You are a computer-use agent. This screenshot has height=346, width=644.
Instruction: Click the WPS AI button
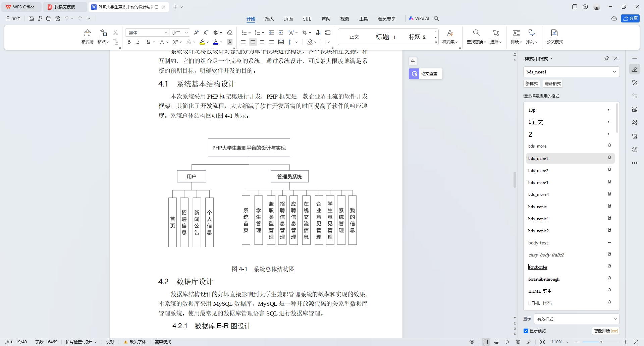[419, 18]
